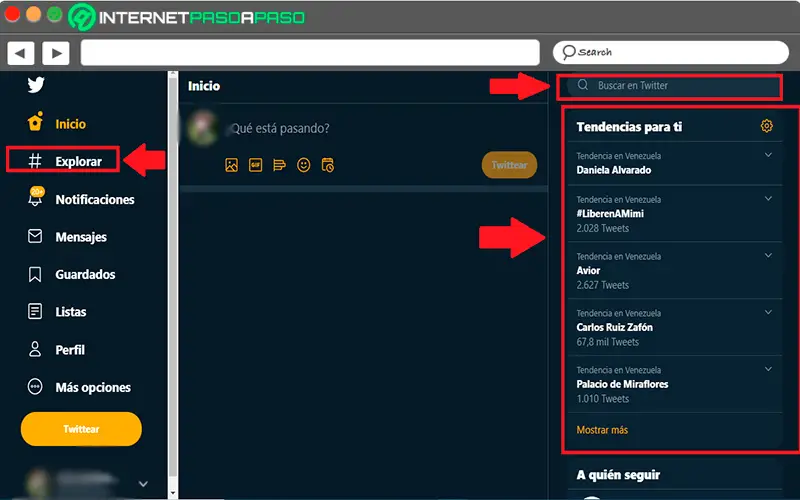Click the '2.627 Tweets' count text
Screen dimensions: 800x500
pos(603,285)
